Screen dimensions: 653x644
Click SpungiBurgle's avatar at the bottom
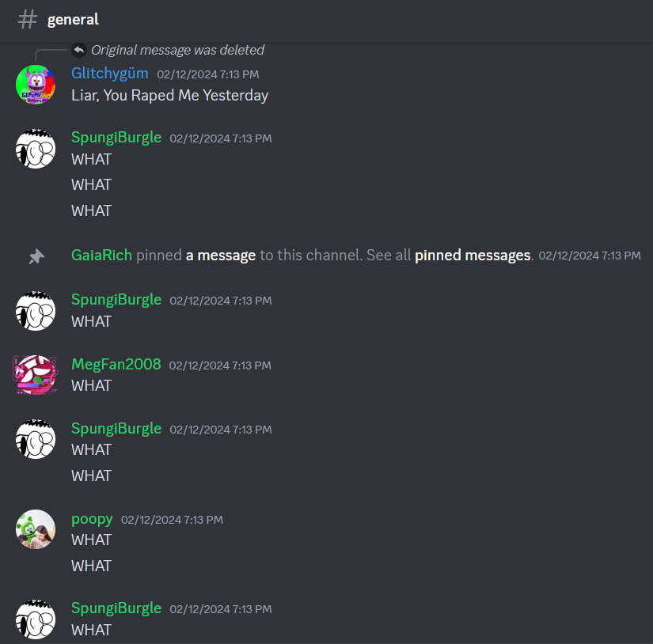click(x=36, y=619)
